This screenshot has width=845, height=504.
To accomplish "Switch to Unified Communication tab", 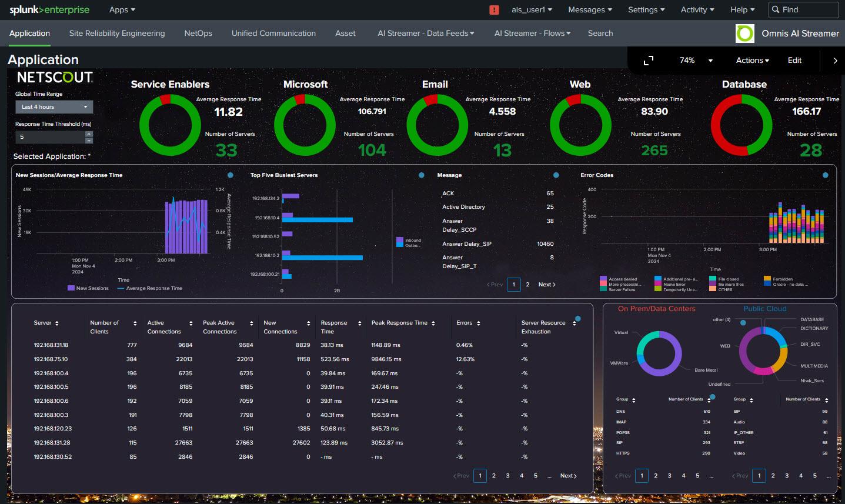I will pos(273,34).
